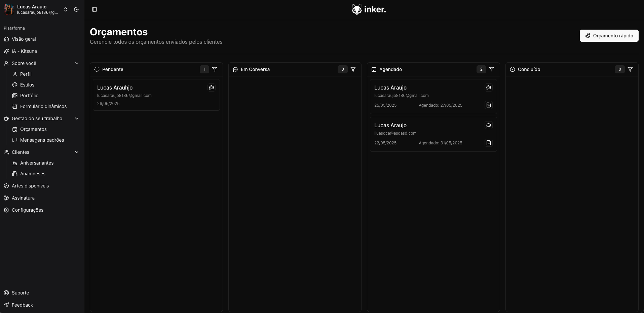Click Agendado: 27/05/2025 date text
The height and width of the screenshot is (313, 644).
[441, 105]
